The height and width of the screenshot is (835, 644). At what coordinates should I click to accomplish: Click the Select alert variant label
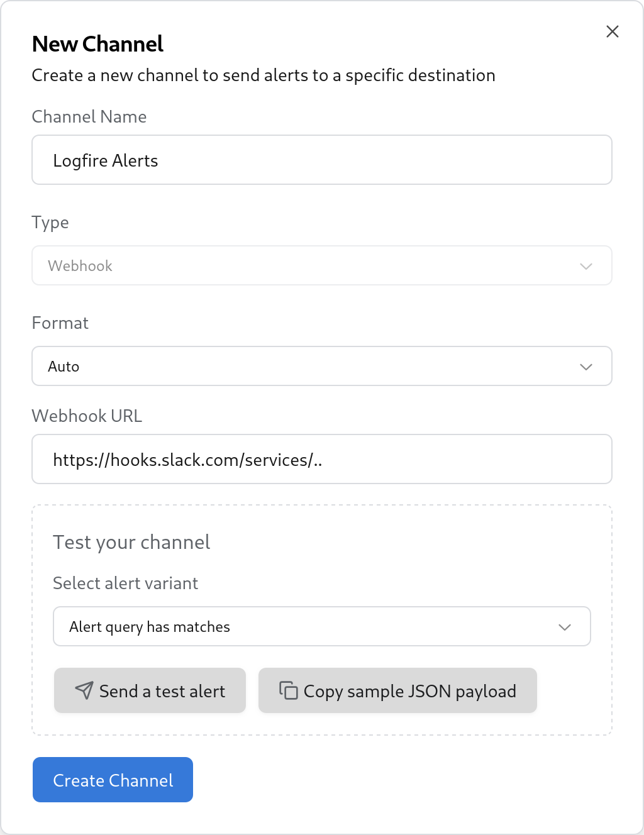(125, 583)
